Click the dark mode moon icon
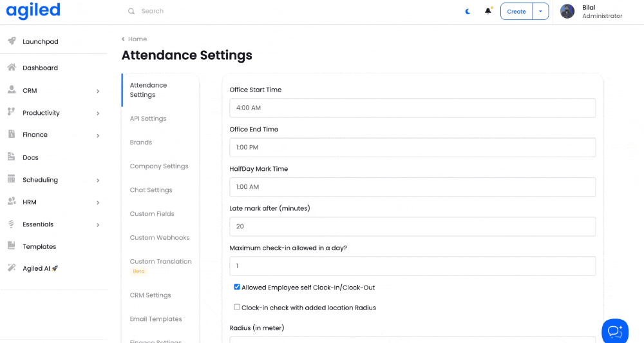 (x=468, y=12)
